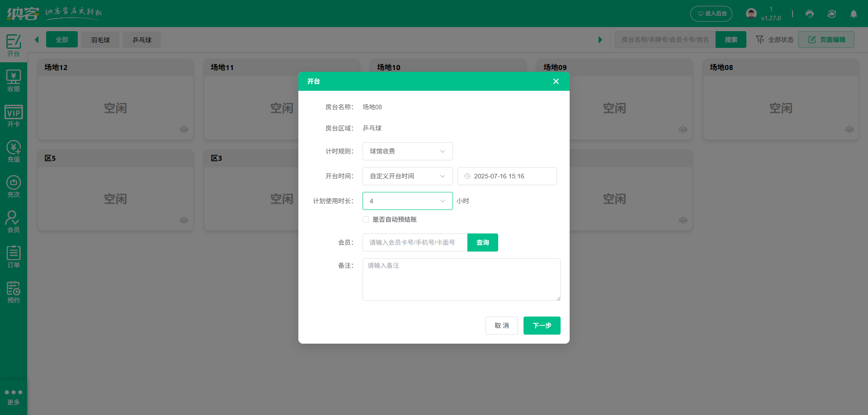This screenshot has height=415, width=868.
Task: Click the notification bell icon
Action: pos(854,14)
